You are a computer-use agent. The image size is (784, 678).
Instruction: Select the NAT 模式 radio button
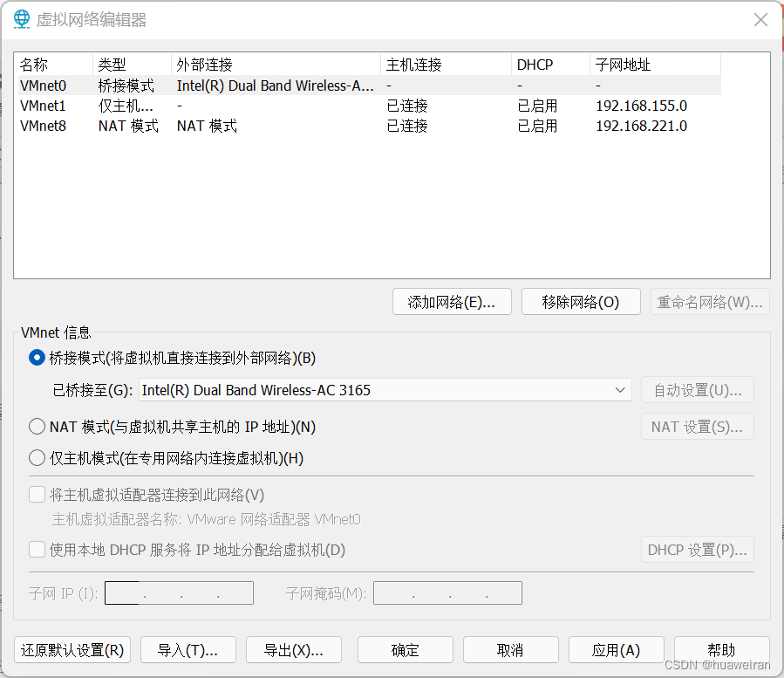pyautogui.click(x=37, y=427)
